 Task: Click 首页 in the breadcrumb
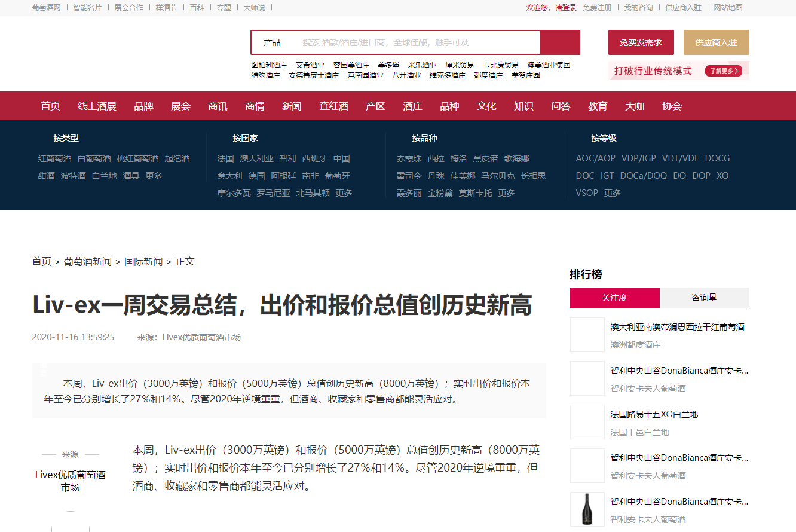click(41, 262)
